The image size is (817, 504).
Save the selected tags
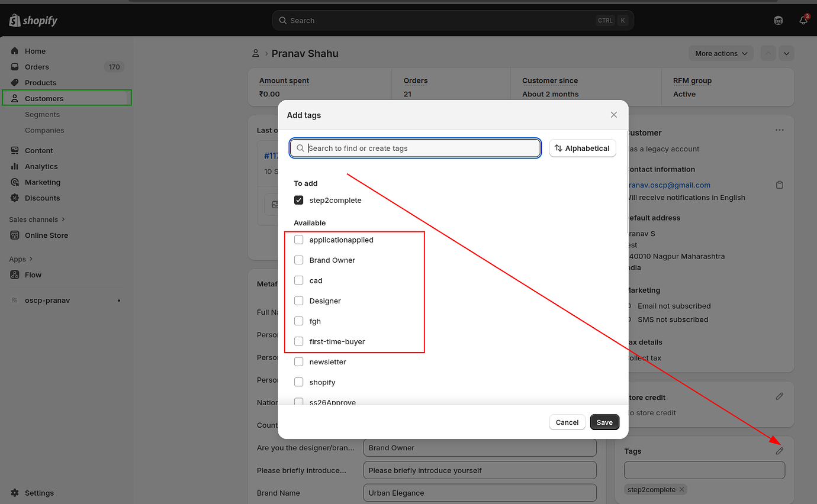pyautogui.click(x=604, y=422)
